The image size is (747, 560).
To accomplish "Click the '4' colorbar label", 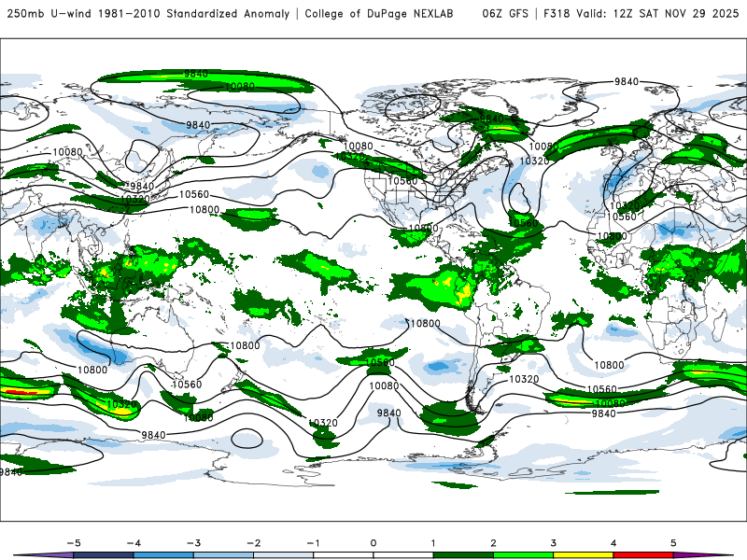I will click(613, 543).
